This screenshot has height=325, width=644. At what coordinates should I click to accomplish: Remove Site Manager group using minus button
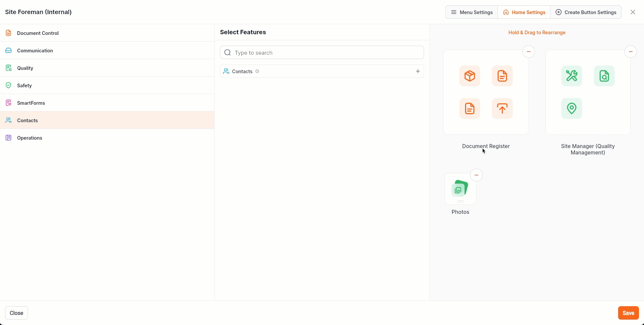click(x=630, y=52)
